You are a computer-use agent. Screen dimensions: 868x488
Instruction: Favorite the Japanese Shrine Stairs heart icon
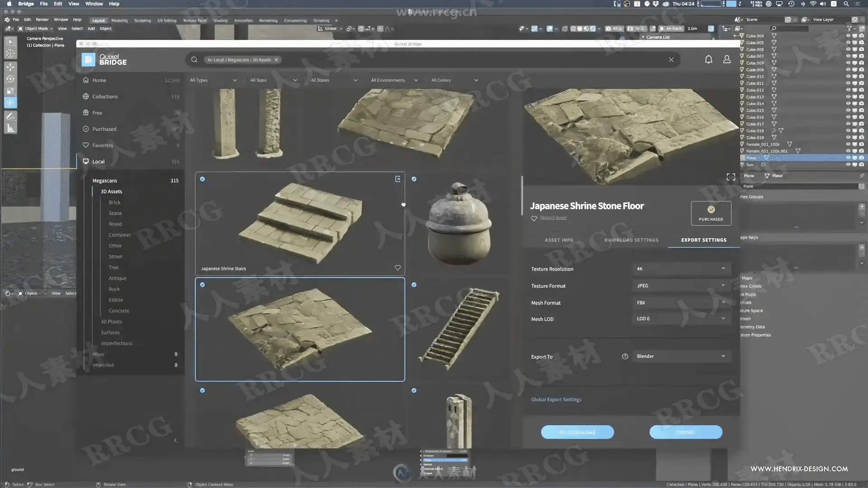point(397,268)
